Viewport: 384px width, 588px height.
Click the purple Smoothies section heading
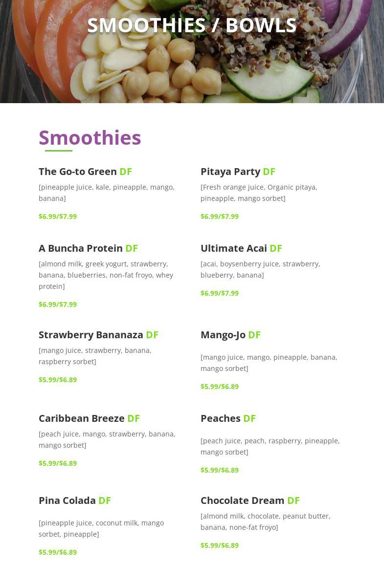pyautogui.click(x=90, y=138)
